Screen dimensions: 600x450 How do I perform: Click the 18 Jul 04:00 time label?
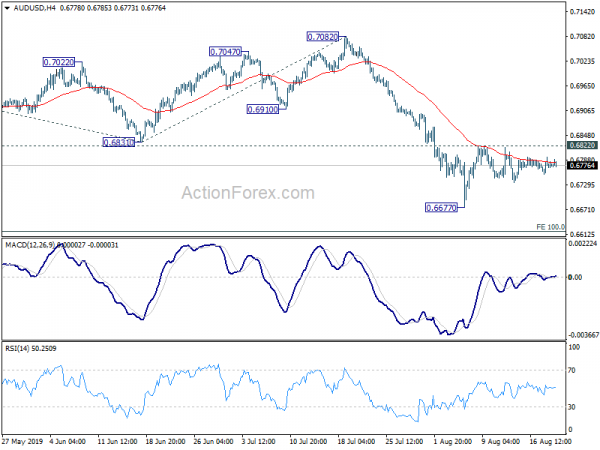356,441
